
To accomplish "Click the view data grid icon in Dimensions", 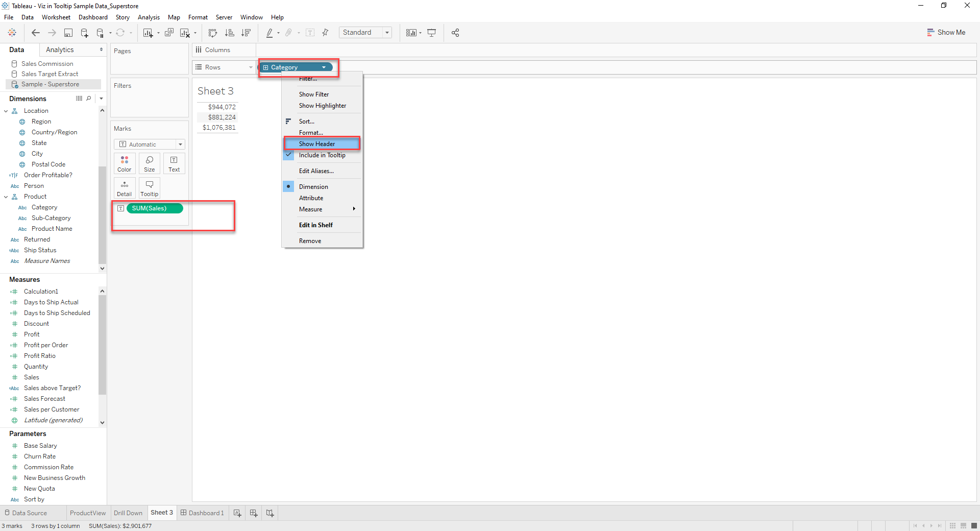I will click(x=79, y=99).
